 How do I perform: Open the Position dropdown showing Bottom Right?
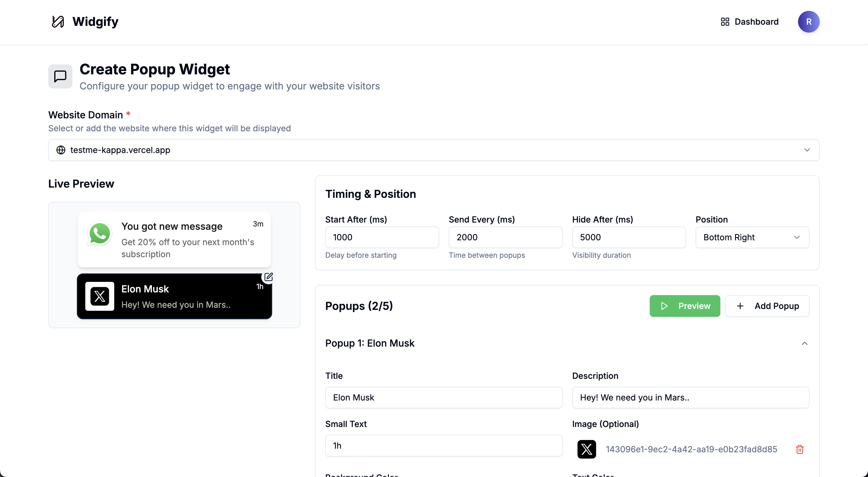[752, 237]
